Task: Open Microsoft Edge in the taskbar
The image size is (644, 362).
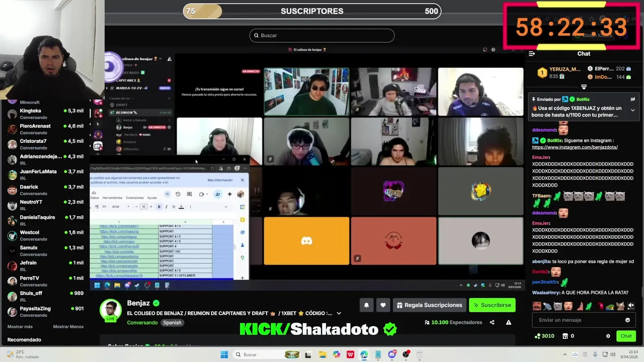Action: click(x=364, y=354)
